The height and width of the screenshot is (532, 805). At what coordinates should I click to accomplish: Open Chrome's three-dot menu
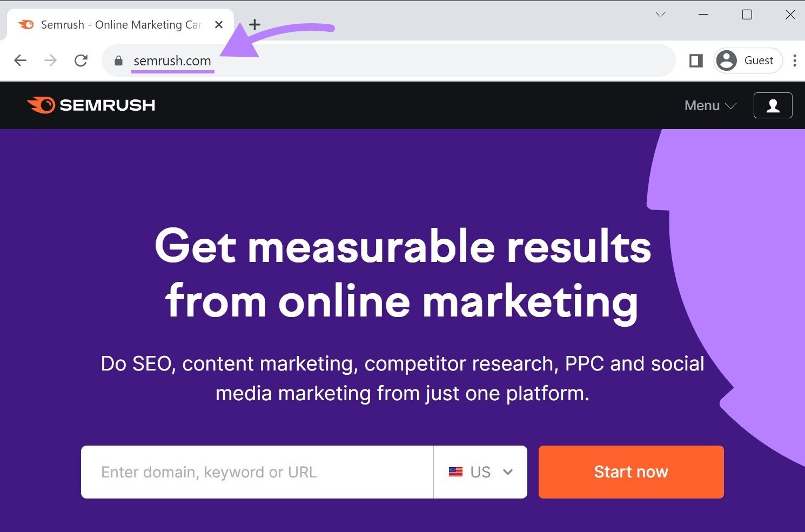(x=794, y=60)
